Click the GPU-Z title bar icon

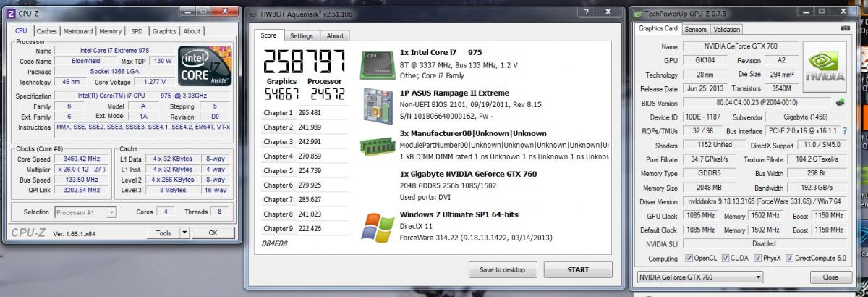[x=638, y=13]
